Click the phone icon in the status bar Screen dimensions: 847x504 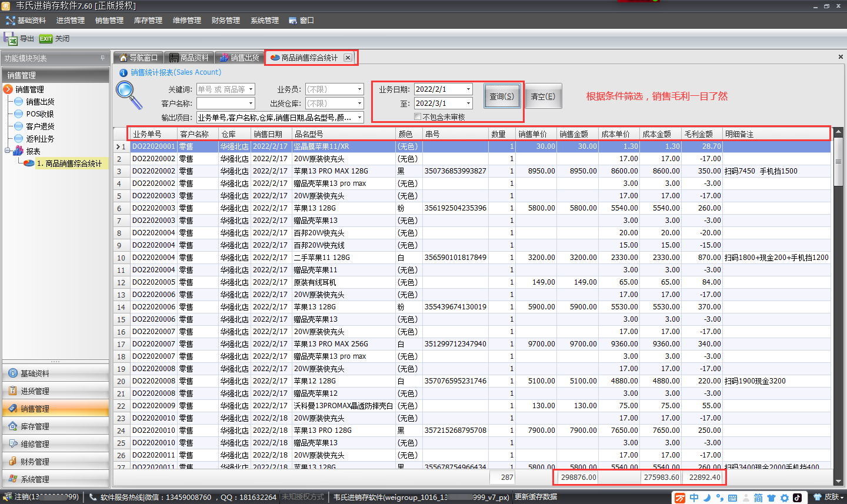pyautogui.click(x=93, y=498)
